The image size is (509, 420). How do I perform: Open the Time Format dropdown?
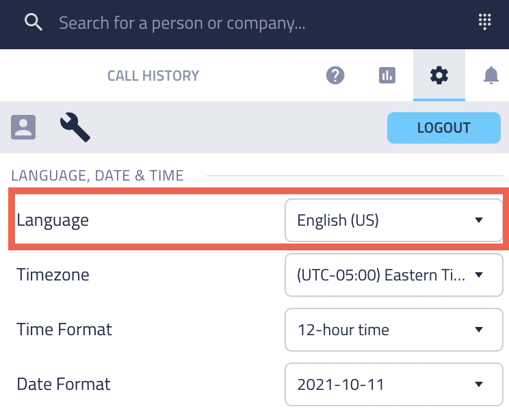[x=394, y=330]
